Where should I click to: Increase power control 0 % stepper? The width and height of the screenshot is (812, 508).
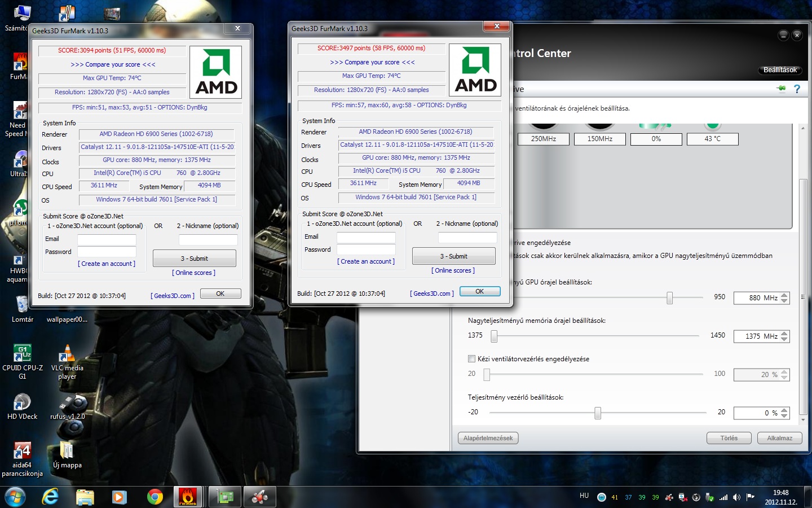coord(784,410)
